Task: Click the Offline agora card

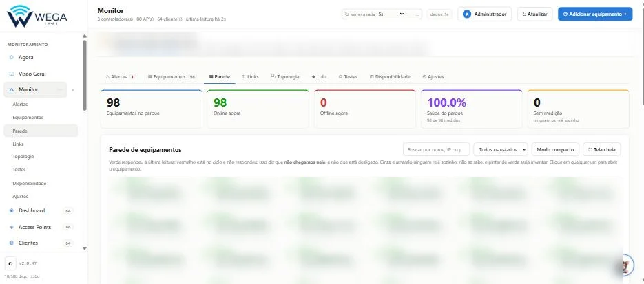Action: coord(365,109)
